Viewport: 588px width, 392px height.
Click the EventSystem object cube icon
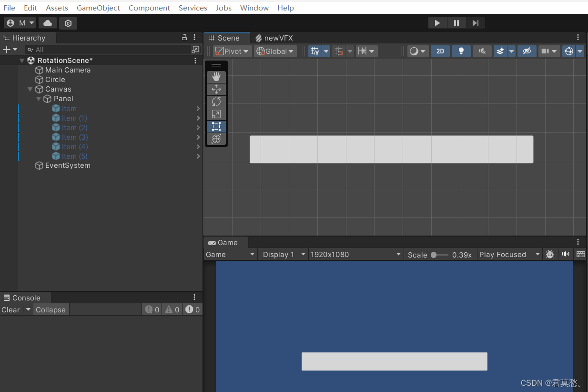(x=39, y=165)
